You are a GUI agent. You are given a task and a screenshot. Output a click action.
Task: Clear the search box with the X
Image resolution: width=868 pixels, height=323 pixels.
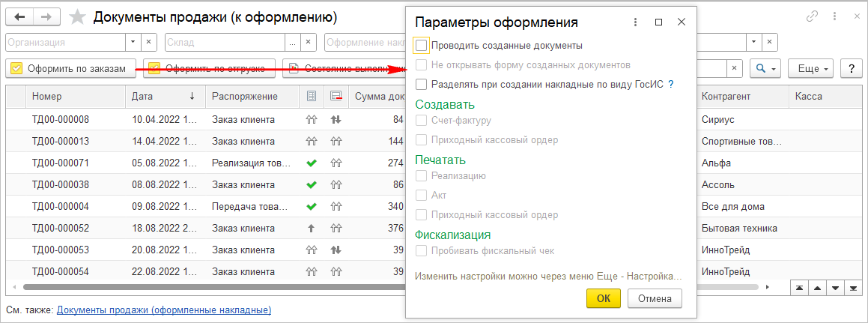734,68
